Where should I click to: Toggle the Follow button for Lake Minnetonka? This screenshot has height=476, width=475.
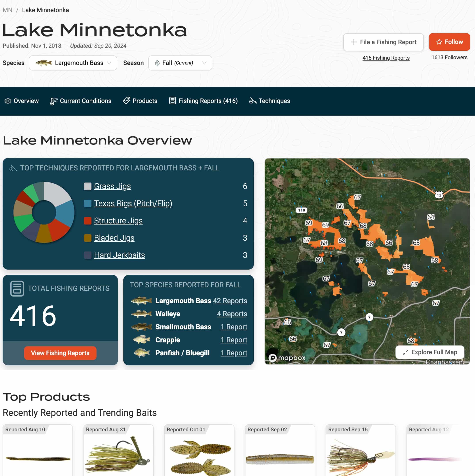click(x=449, y=42)
